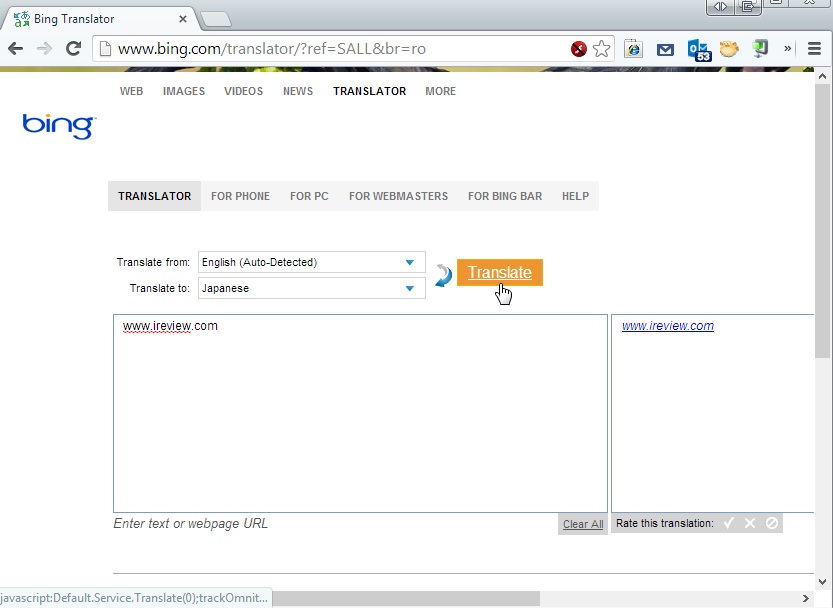The image size is (833, 608).
Task: Click the vertical scrollbar up arrow
Action: coord(822,77)
